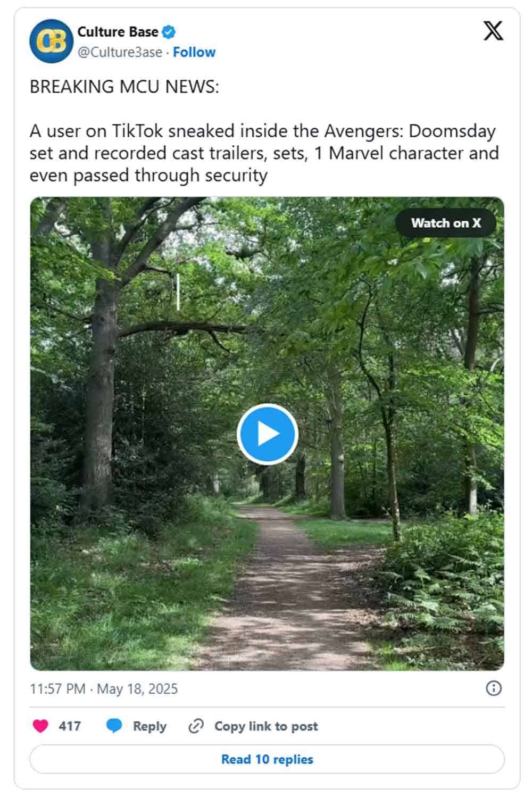Click the Culture Base profile avatar
Image resolution: width=532 pixels, height=798 pixels.
pos(51,41)
